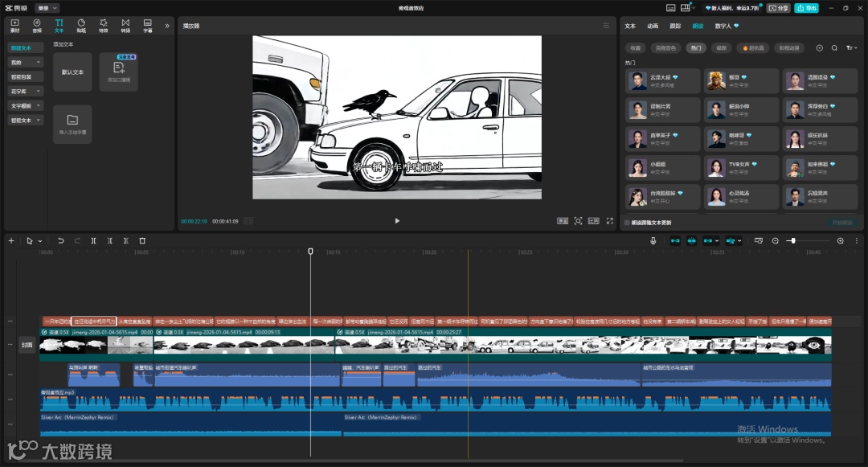Expand the 花字库 category dropdown
This screenshot has width=868, height=467.
click(27, 91)
